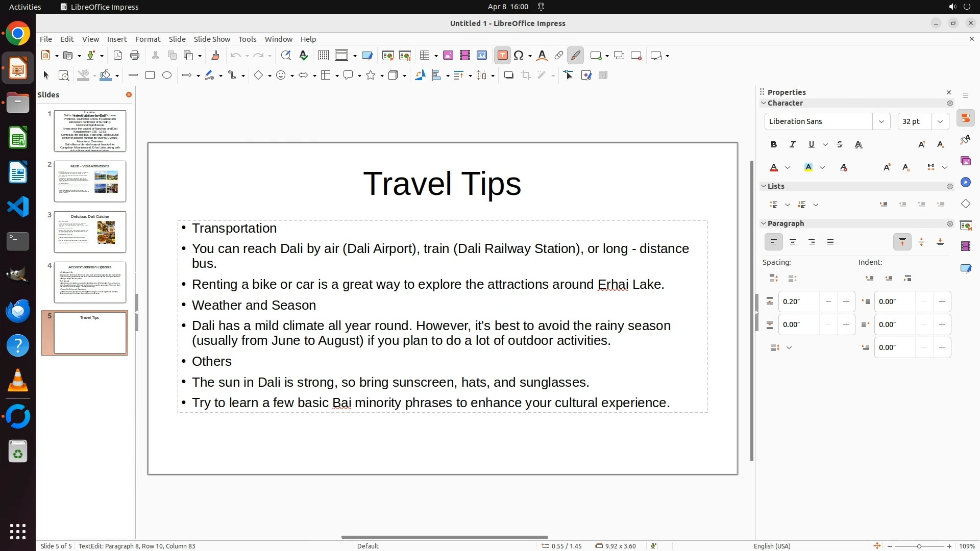The width and height of the screenshot is (980, 551).
Task: Click the Insert Fontwork Text icon
Action: point(542,56)
